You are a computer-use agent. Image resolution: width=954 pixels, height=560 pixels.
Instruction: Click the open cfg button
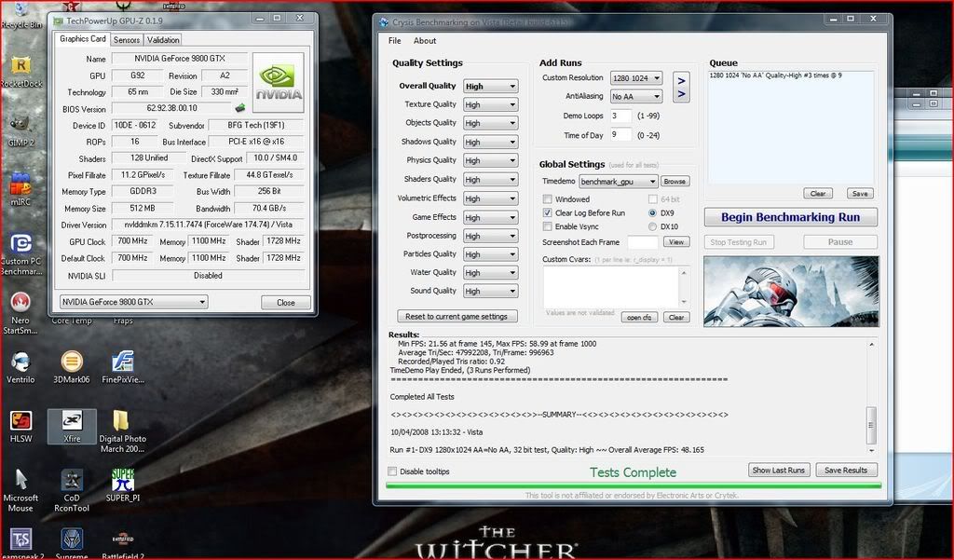point(639,317)
